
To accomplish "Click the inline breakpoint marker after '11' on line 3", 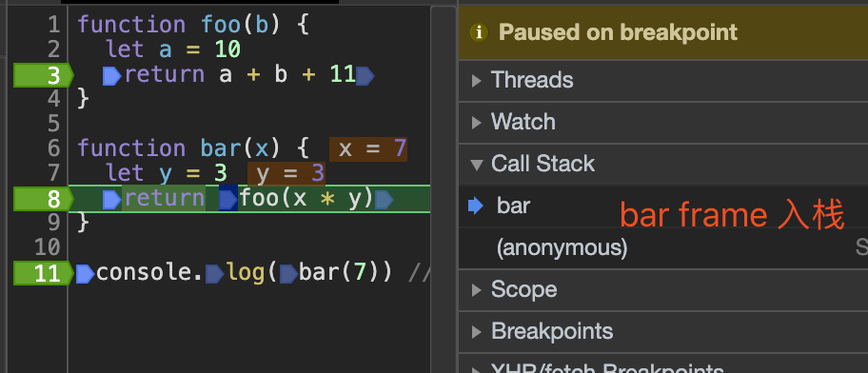I will pyautogui.click(x=365, y=75).
